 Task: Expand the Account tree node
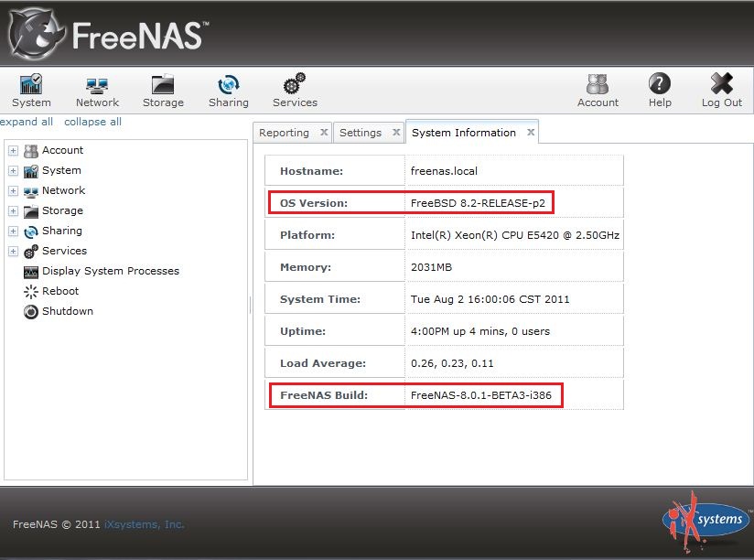[x=13, y=150]
